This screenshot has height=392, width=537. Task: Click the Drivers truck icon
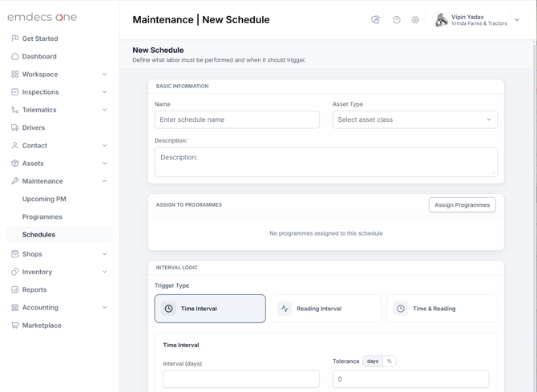tap(14, 127)
